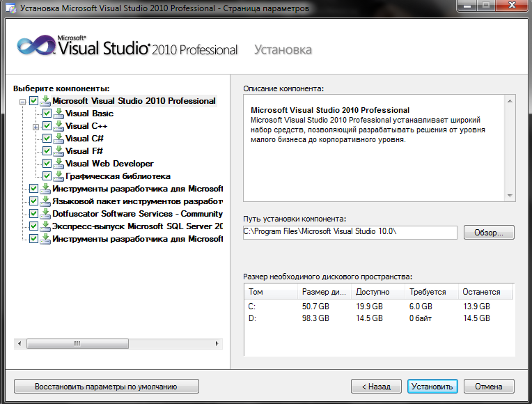
Task: Expand the Visual C++ tree node
Action: (36, 127)
